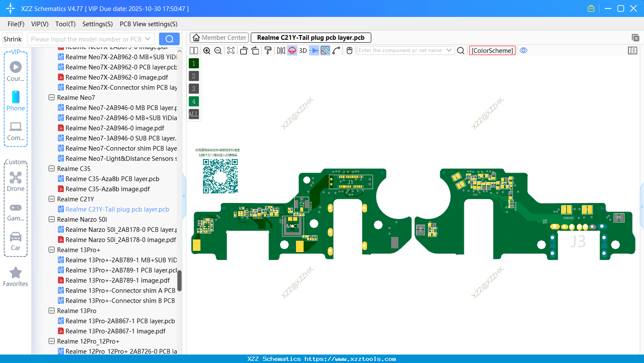Select the paint roller highlight tool
Screen dimensions: 644x363
pos(268,50)
